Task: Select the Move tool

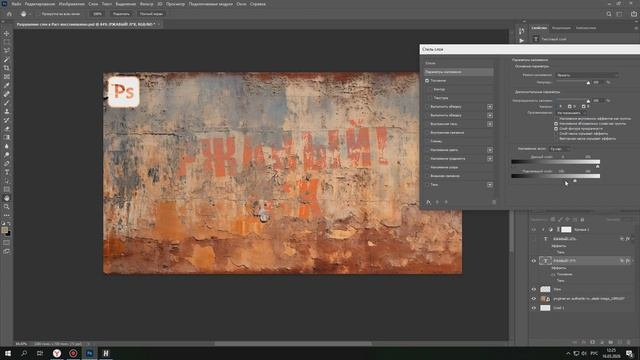Action: pos(7,33)
